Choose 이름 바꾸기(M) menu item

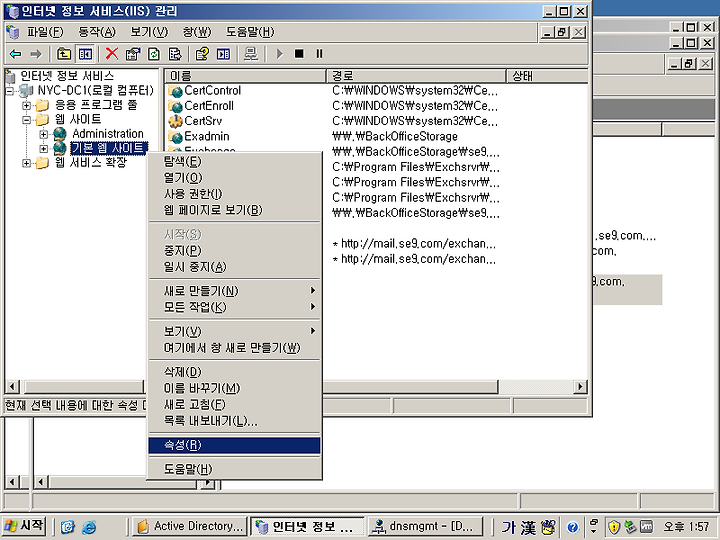235,388
